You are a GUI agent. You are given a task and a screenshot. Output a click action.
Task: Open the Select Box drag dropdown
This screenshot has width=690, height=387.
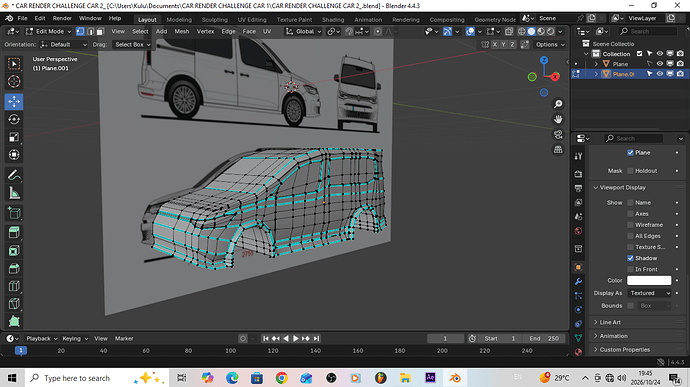pos(132,44)
